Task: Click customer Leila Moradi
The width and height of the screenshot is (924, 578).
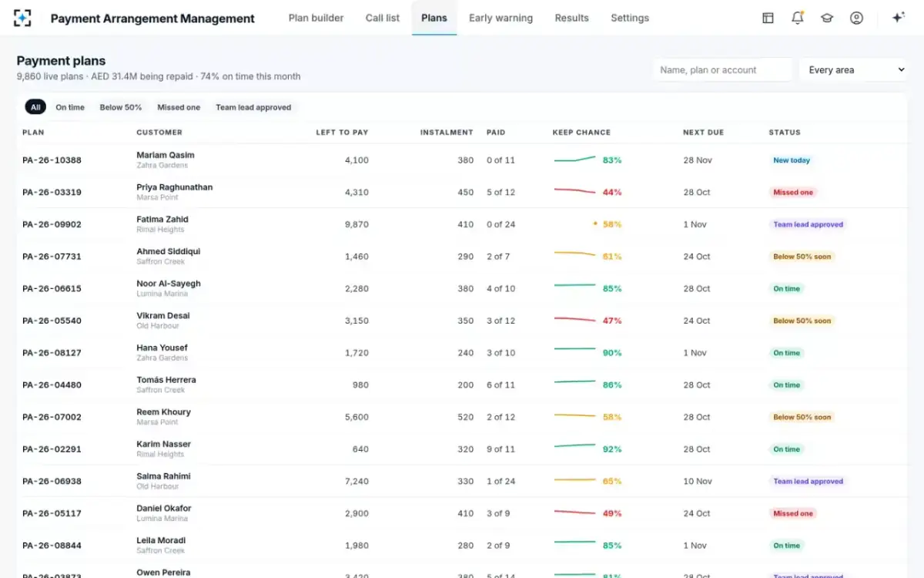Action: coord(161,540)
